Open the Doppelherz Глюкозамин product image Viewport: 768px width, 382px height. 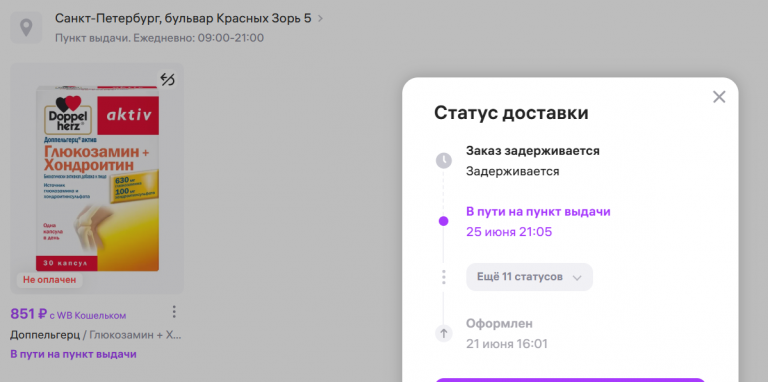click(97, 178)
